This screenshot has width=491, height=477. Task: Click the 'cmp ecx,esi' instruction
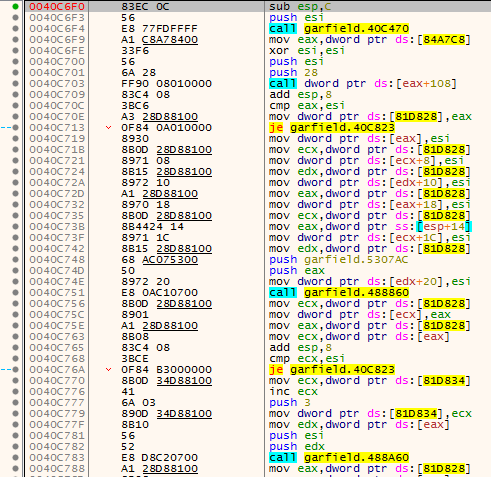(x=307, y=359)
